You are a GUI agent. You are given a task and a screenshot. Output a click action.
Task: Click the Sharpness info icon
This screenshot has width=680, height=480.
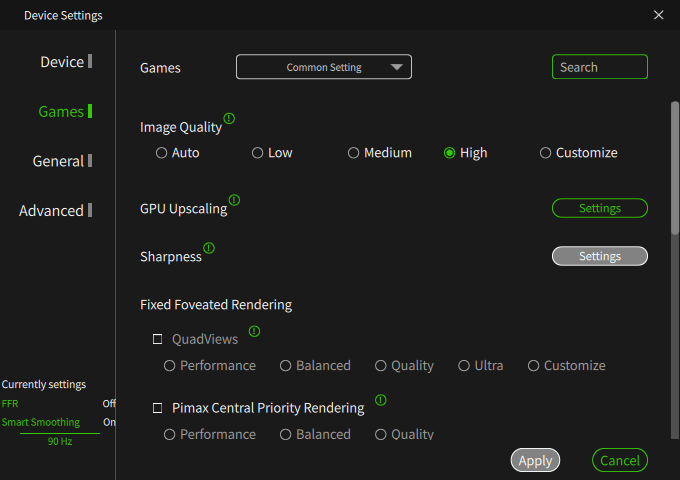pyautogui.click(x=209, y=247)
